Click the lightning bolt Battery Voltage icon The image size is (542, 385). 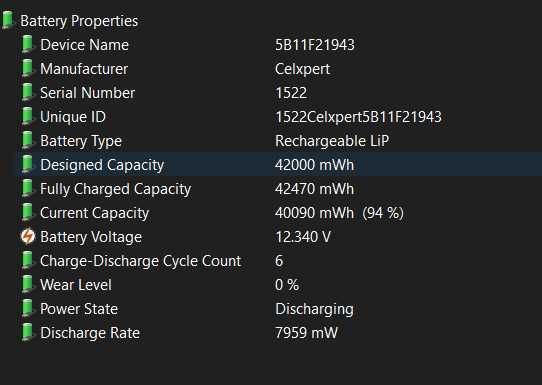click(x=28, y=236)
